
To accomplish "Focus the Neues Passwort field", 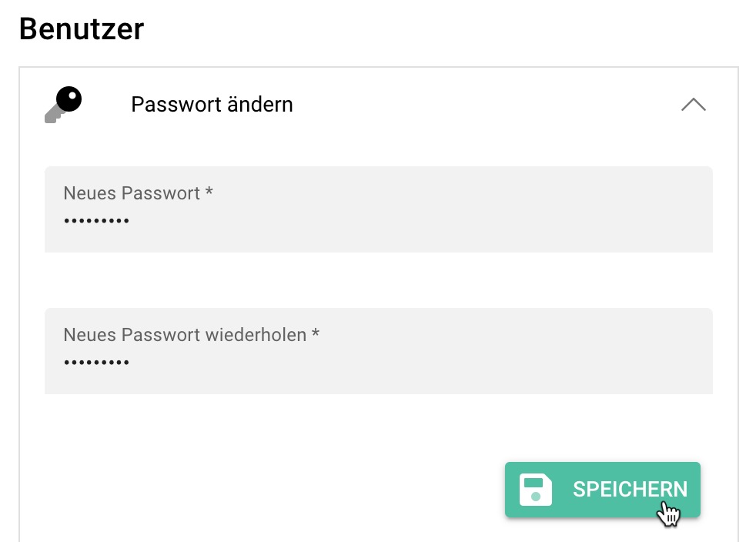I will click(308, 209).
